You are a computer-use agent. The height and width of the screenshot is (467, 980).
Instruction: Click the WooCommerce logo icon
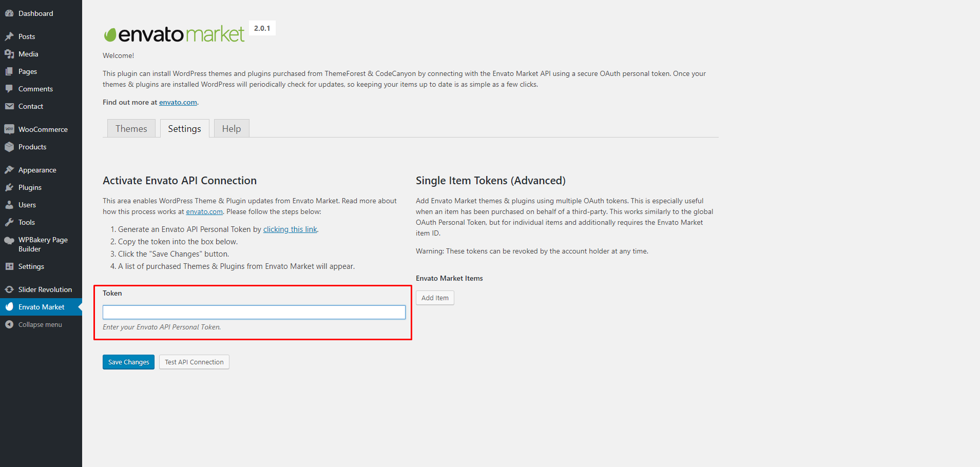pos(9,129)
